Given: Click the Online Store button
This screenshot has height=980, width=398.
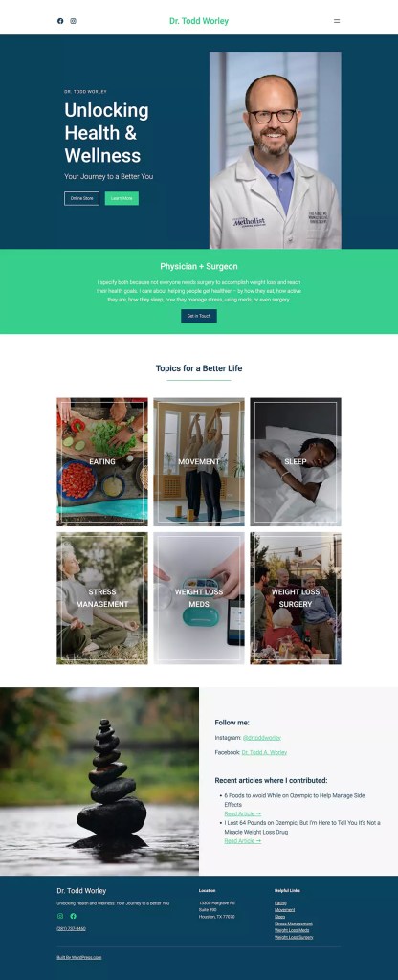Looking at the screenshot, I should 82,198.
